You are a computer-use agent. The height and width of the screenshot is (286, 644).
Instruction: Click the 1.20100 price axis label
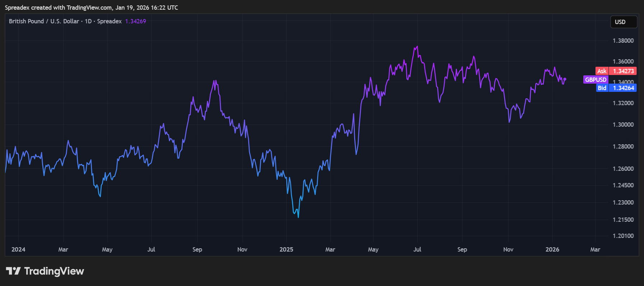[x=623, y=236]
